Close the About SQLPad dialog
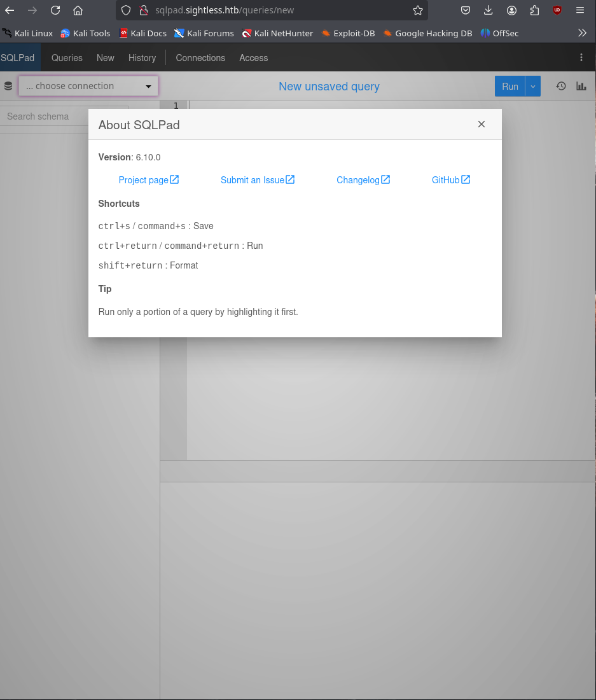The height and width of the screenshot is (700, 596). [482, 124]
